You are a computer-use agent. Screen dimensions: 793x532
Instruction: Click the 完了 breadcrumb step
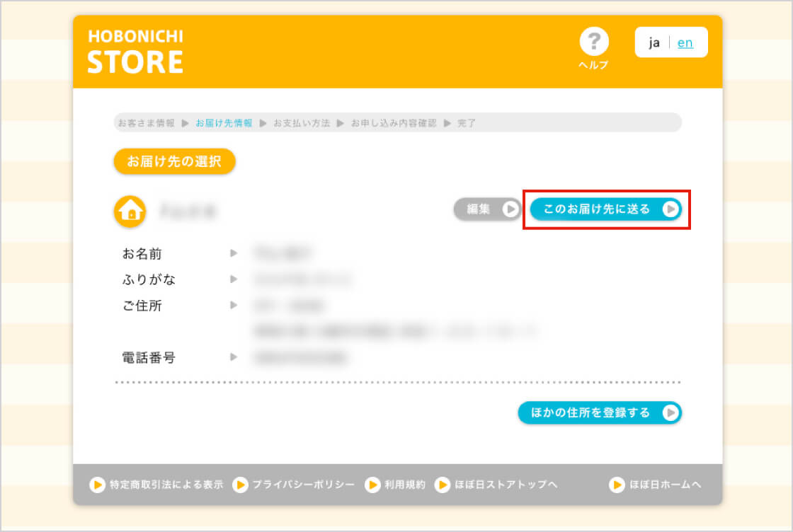pyautogui.click(x=467, y=123)
